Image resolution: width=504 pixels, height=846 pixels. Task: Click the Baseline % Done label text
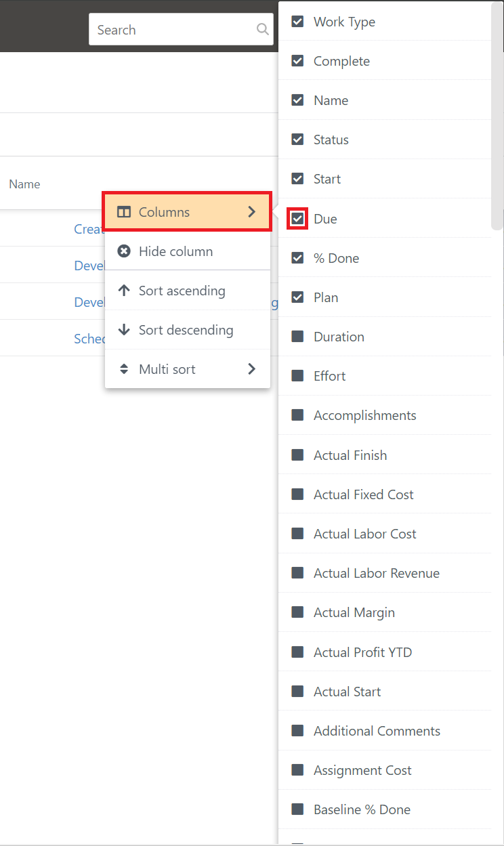pos(362,809)
